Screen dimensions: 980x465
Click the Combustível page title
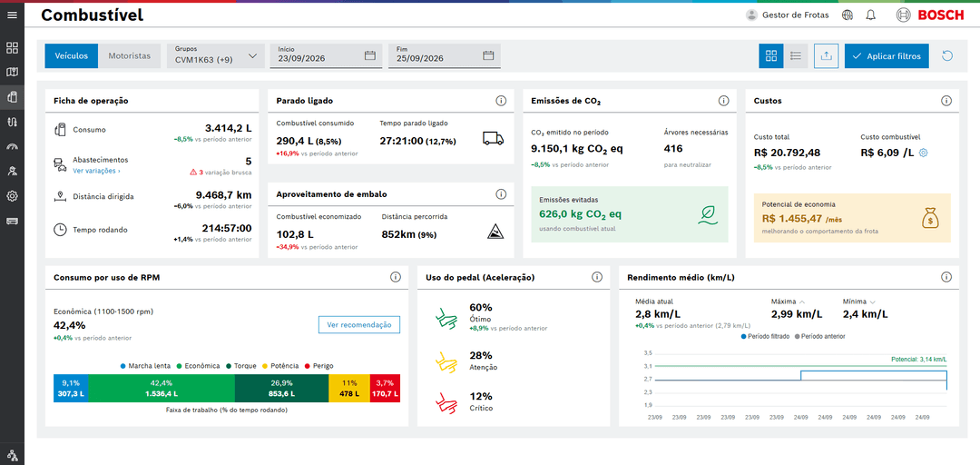point(92,15)
